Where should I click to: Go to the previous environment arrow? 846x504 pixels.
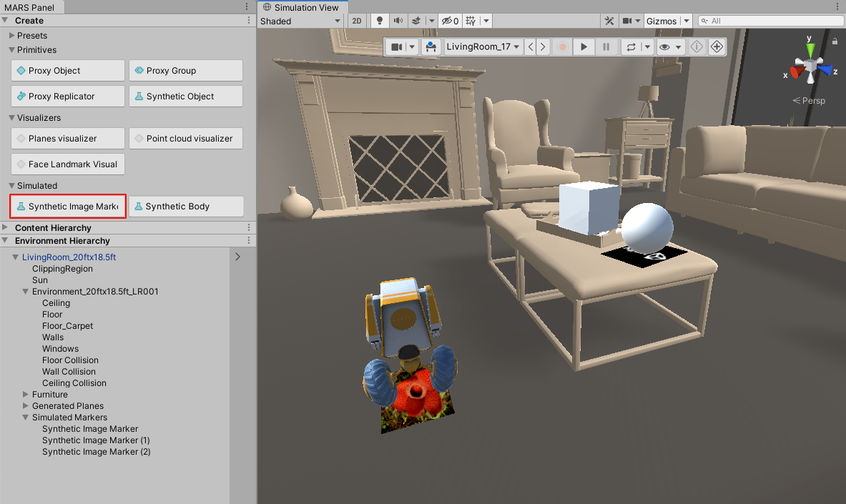pyautogui.click(x=530, y=47)
